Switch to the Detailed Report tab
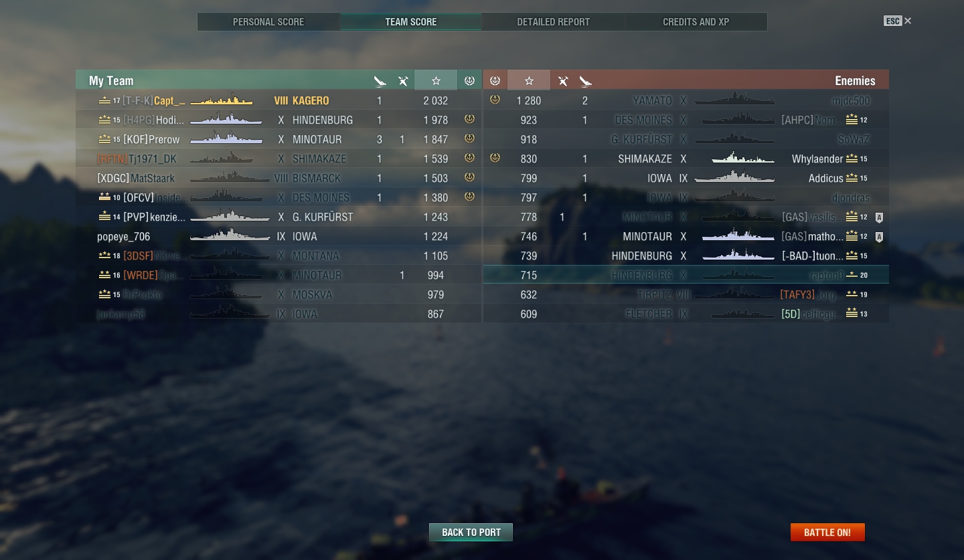This screenshot has width=964, height=560. (x=553, y=21)
